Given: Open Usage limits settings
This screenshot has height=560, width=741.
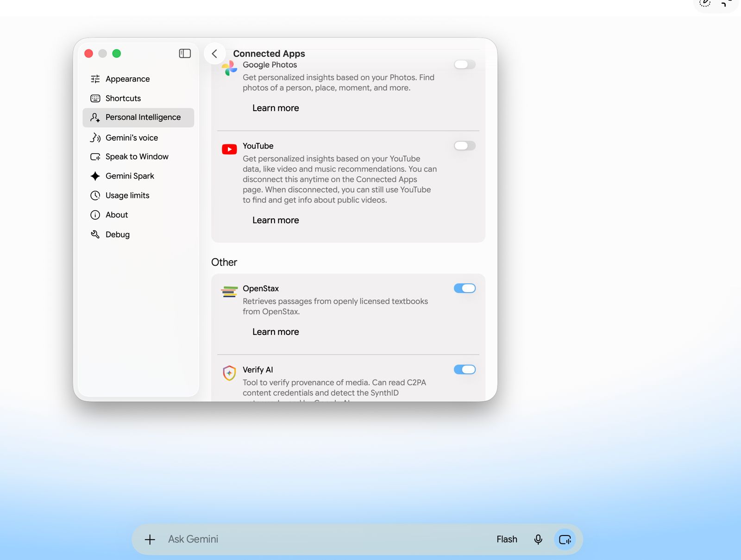Looking at the screenshot, I should (x=138, y=196).
